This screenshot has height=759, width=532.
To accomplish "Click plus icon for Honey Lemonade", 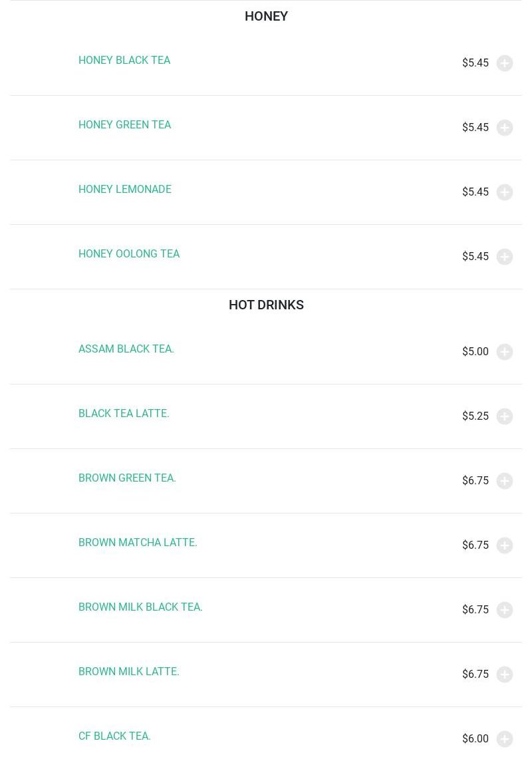I will tap(505, 192).
